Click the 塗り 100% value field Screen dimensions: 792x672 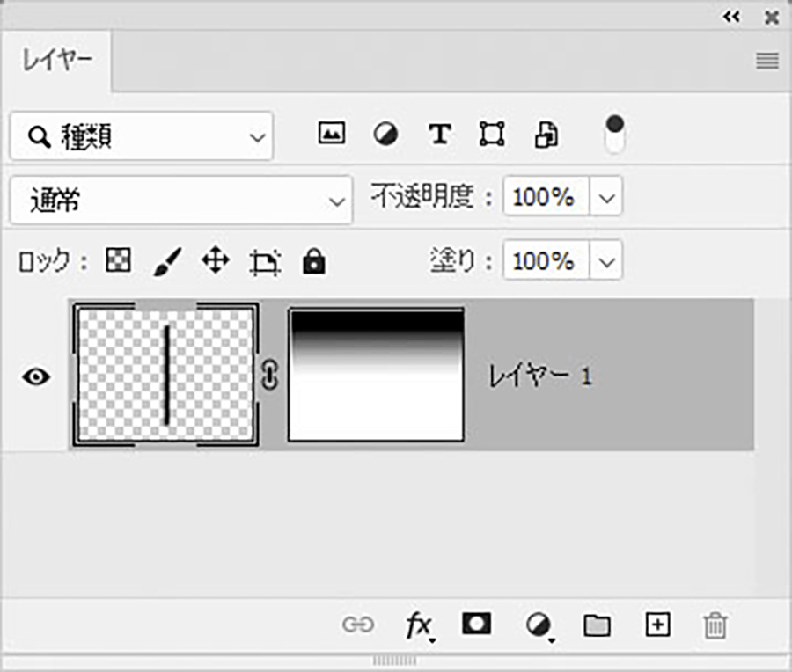click(546, 260)
